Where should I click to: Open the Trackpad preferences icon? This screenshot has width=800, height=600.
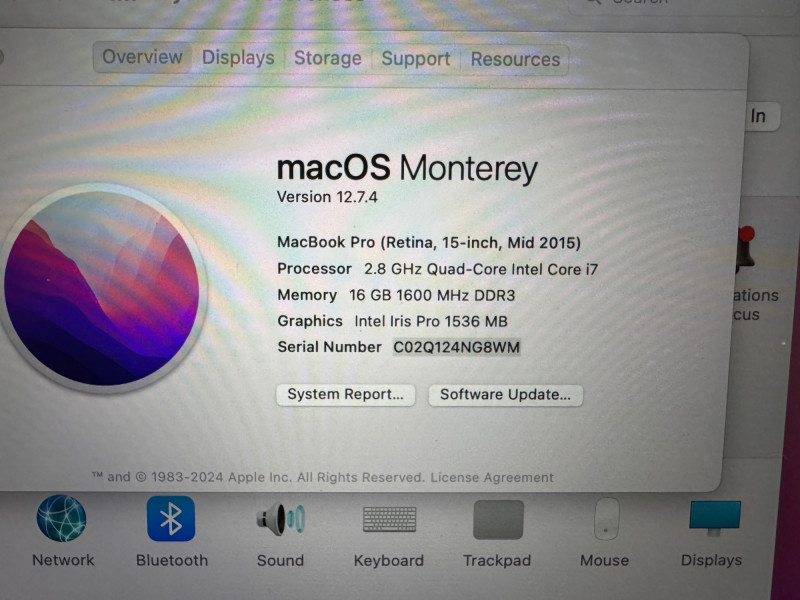click(x=498, y=519)
